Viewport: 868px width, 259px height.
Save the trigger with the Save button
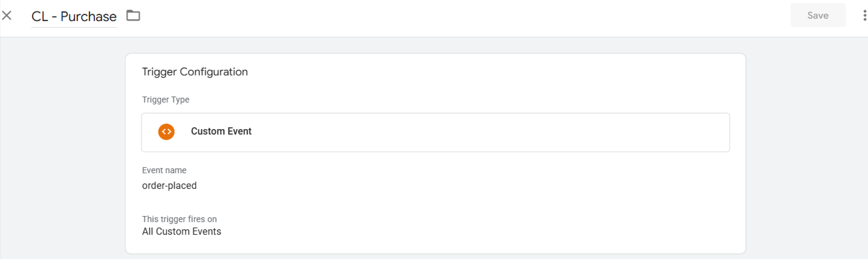tap(818, 16)
